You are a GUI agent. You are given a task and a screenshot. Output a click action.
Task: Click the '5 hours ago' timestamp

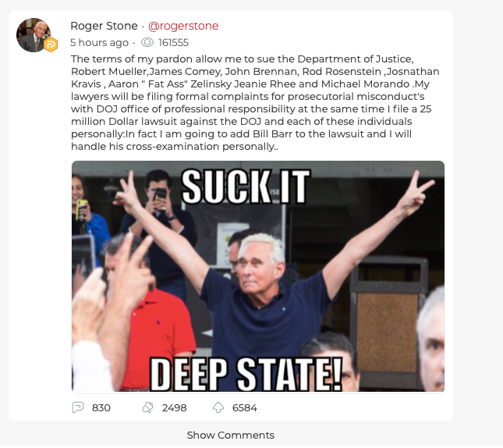pos(100,42)
